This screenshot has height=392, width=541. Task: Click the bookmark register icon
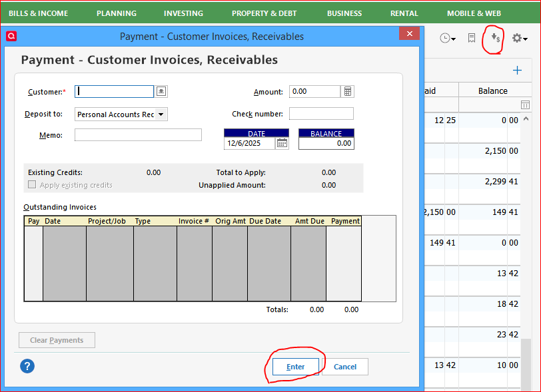click(x=472, y=39)
